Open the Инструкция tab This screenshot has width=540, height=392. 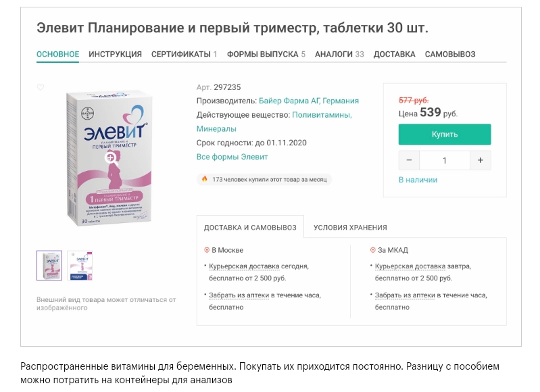115,54
